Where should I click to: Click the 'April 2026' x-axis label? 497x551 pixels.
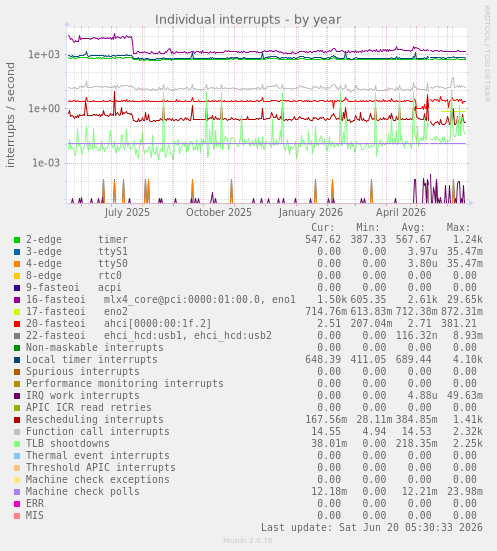(401, 212)
